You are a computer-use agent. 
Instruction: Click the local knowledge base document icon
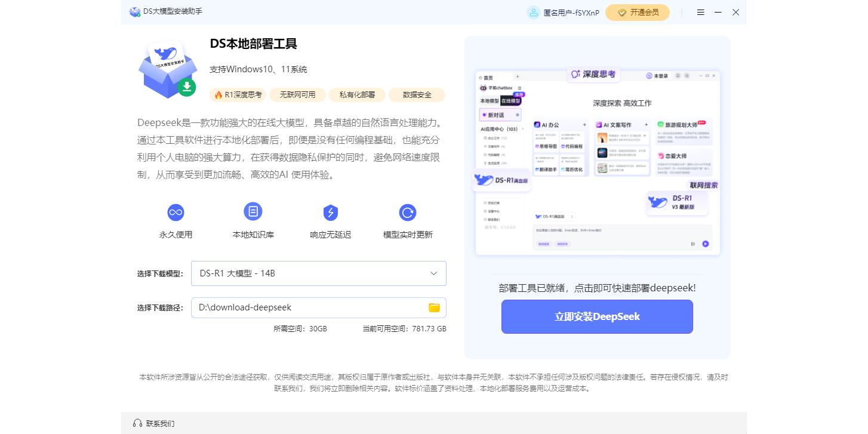(253, 211)
